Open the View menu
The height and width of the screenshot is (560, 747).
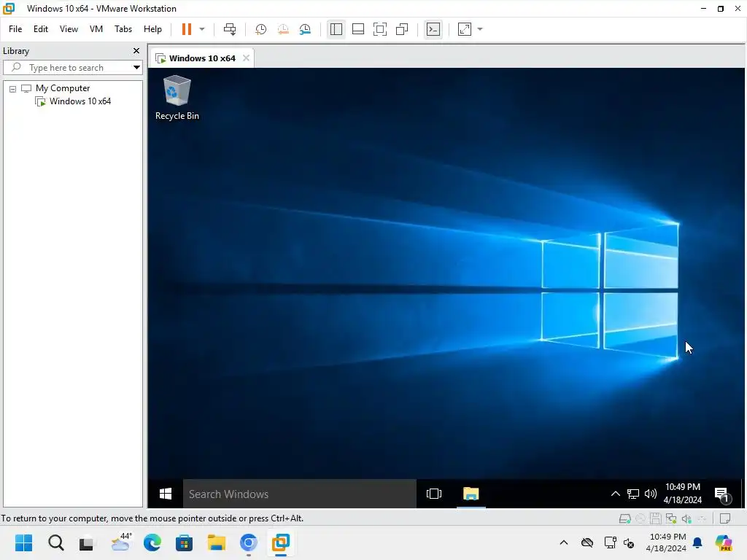coord(69,29)
